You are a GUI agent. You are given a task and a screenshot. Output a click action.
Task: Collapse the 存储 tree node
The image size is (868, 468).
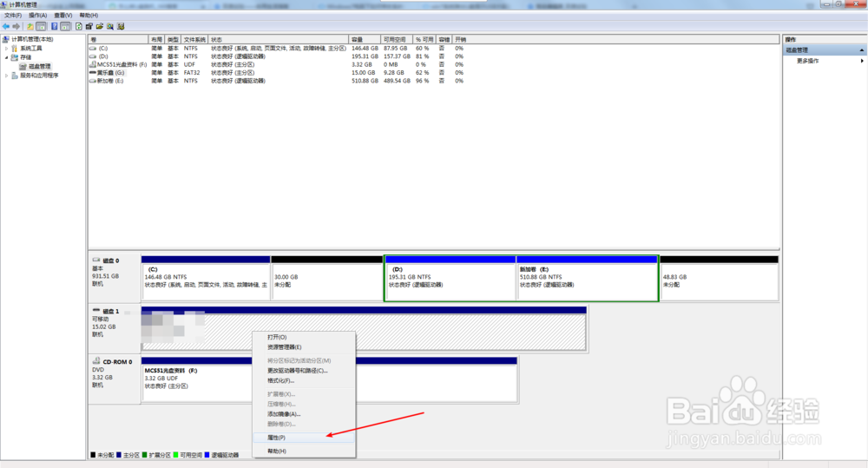pos(7,57)
